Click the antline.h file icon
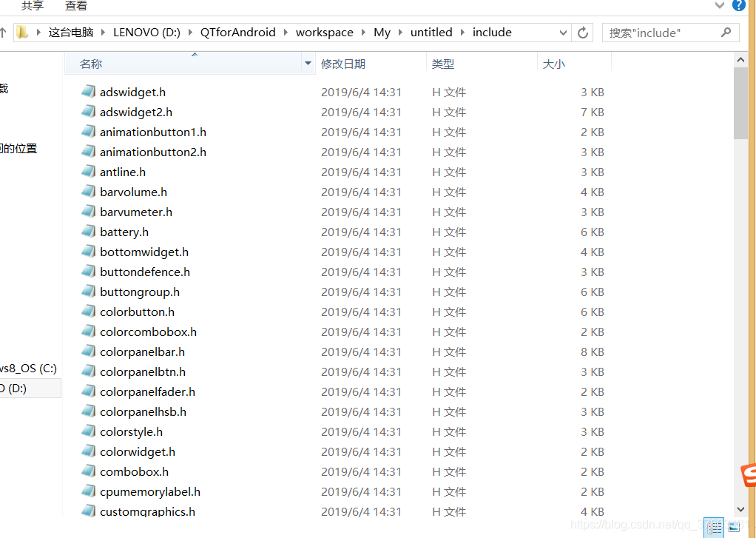 [88, 171]
